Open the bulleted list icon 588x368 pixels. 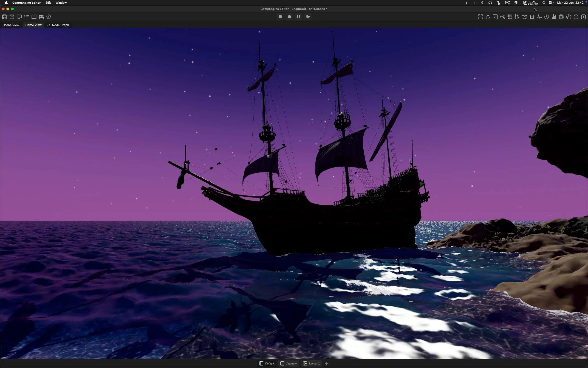[27, 17]
